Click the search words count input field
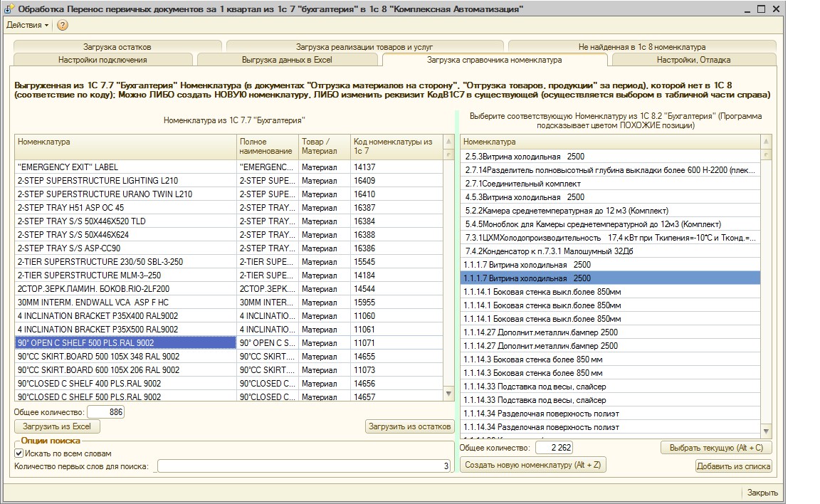 point(304,466)
